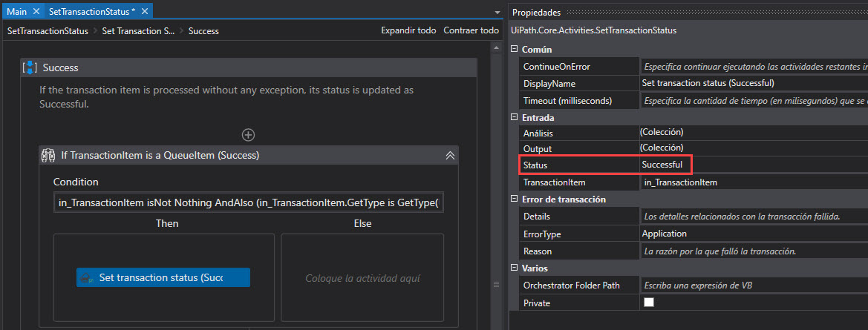Select the SetTransactionStatus tab
Image resolution: width=868 pixels, height=330 pixels.
(x=92, y=11)
